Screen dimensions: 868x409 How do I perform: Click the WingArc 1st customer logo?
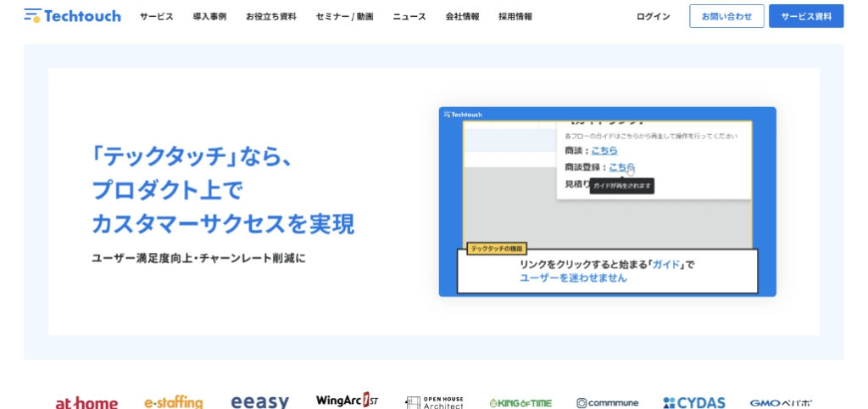[347, 401]
